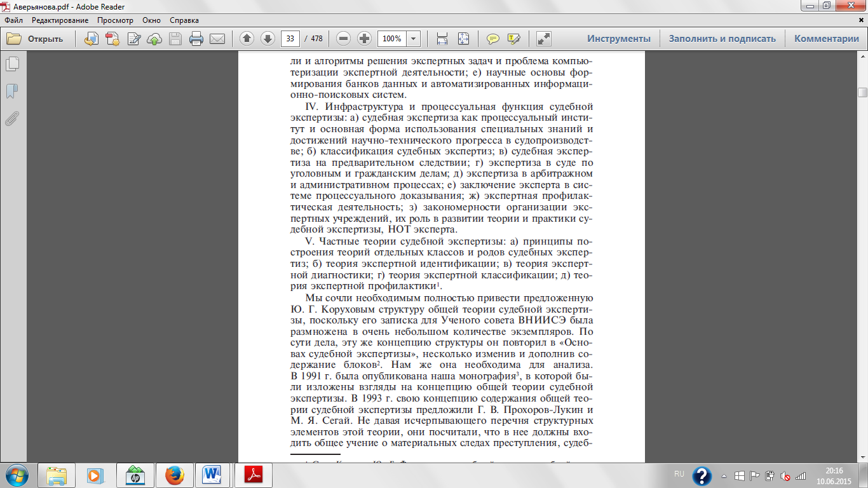Click the fit one full page icon
This screenshot has width=868, height=488.
coord(463,39)
